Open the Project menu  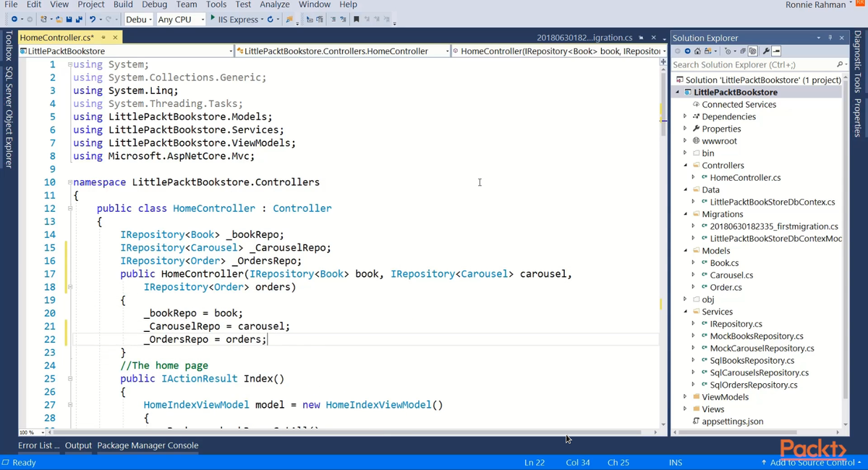click(x=91, y=4)
